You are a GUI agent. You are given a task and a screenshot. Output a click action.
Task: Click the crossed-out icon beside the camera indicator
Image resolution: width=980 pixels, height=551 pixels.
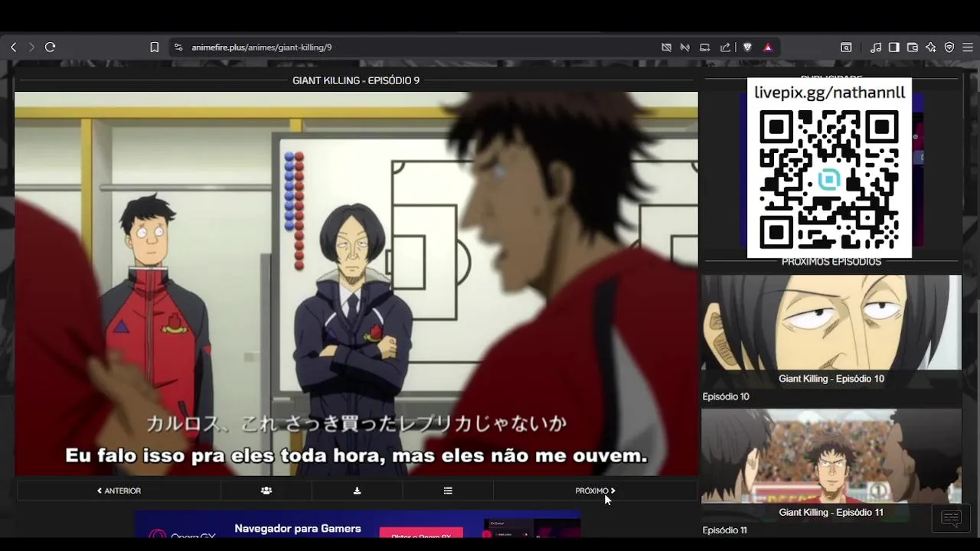(685, 47)
